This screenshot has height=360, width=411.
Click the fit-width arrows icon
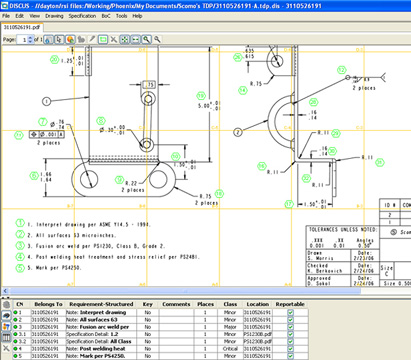[x=135, y=40]
